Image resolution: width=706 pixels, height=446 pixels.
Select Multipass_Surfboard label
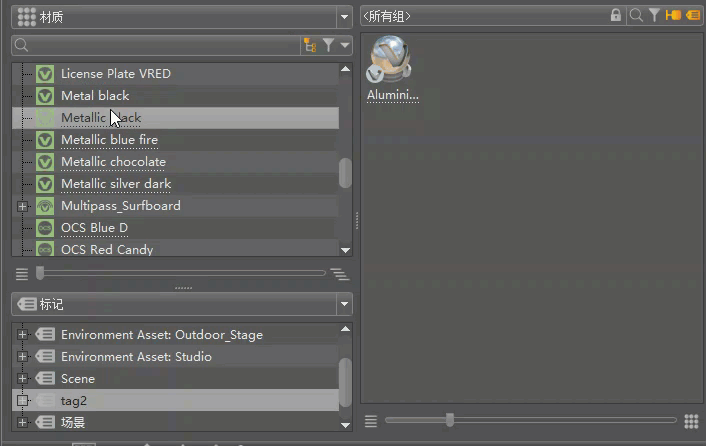[x=121, y=206]
